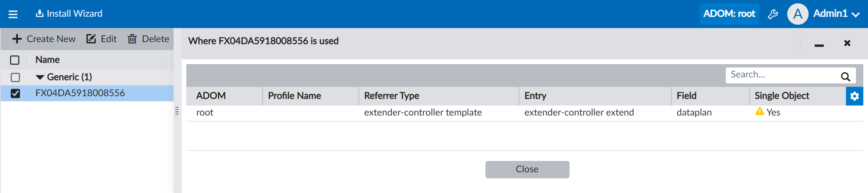Open the wrench tools icon
This screenshot has width=868, height=193.
coord(773,14)
